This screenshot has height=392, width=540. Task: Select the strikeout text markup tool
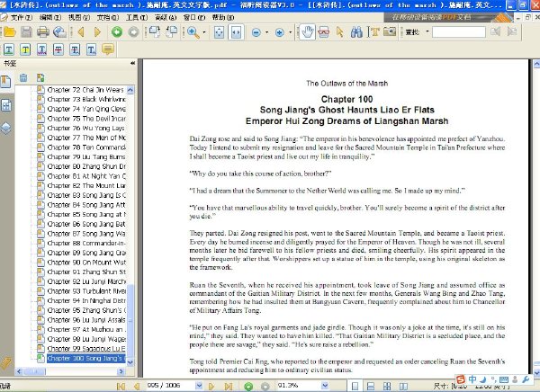point(58,50)
